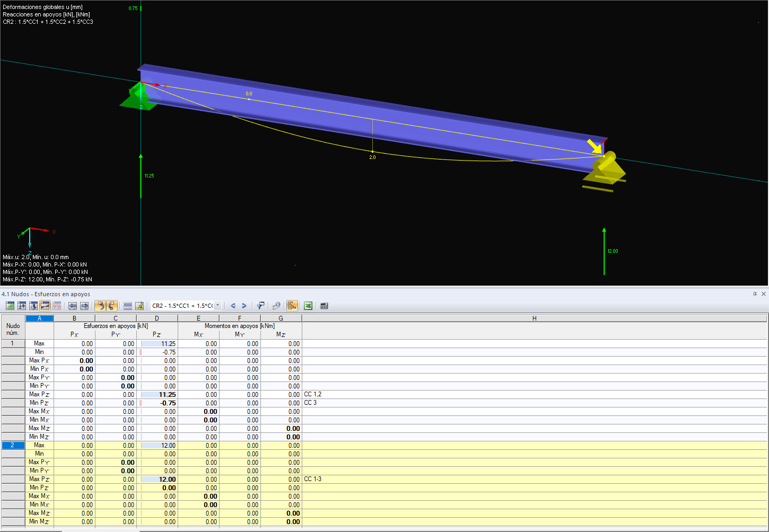Click the '4.1 Nudos - Esfuerzos en apoyos' panel title
This screenshot has width=769, height=532.
click(46, 294)
